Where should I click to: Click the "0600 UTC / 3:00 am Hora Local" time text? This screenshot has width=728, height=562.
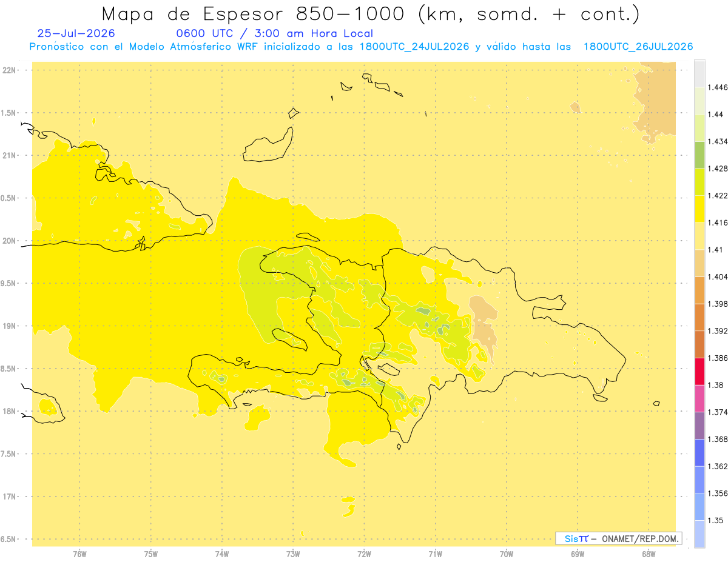(274, 34)
